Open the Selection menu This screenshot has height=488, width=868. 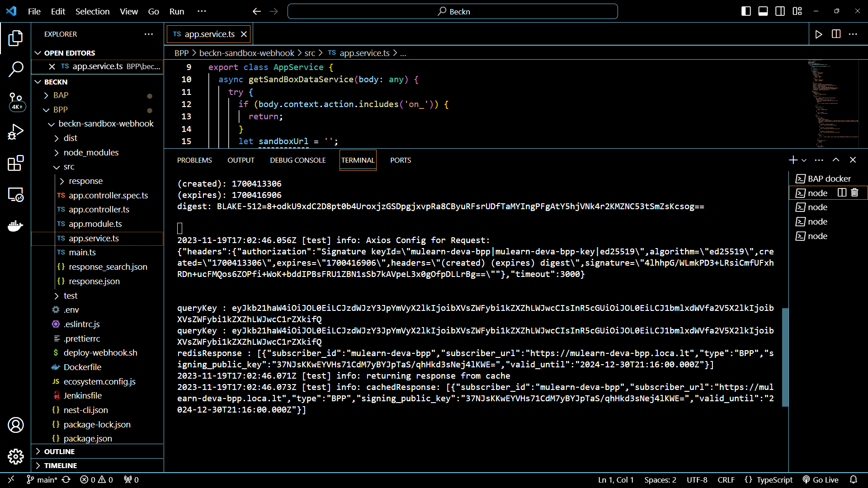92,11
